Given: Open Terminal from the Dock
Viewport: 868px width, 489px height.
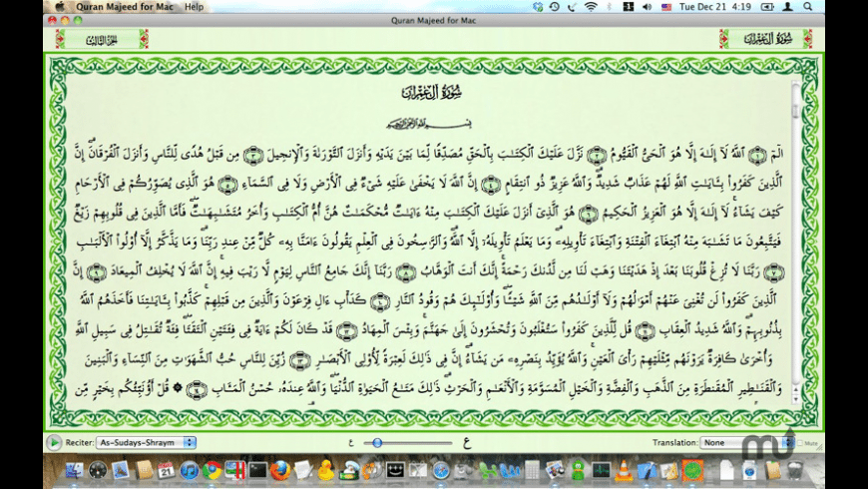Looking at the screenshot, I should point(258,470).
